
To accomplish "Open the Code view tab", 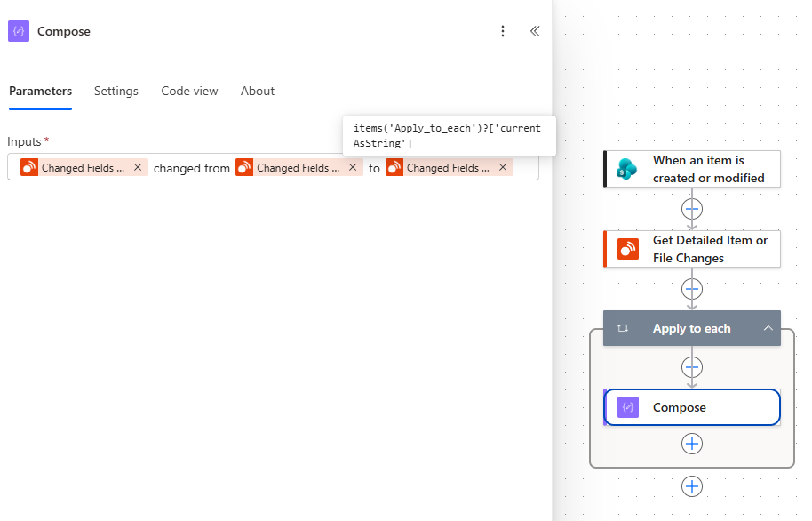I will (189, 92).
